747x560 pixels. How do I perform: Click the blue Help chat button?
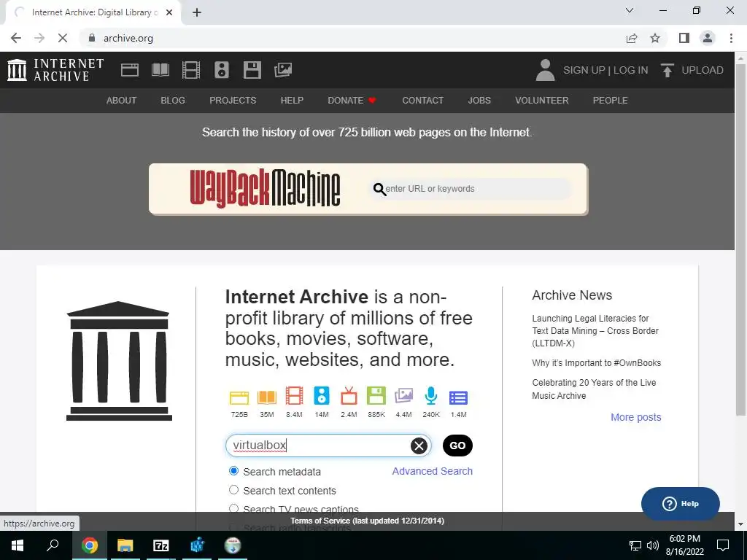(681, 504)
